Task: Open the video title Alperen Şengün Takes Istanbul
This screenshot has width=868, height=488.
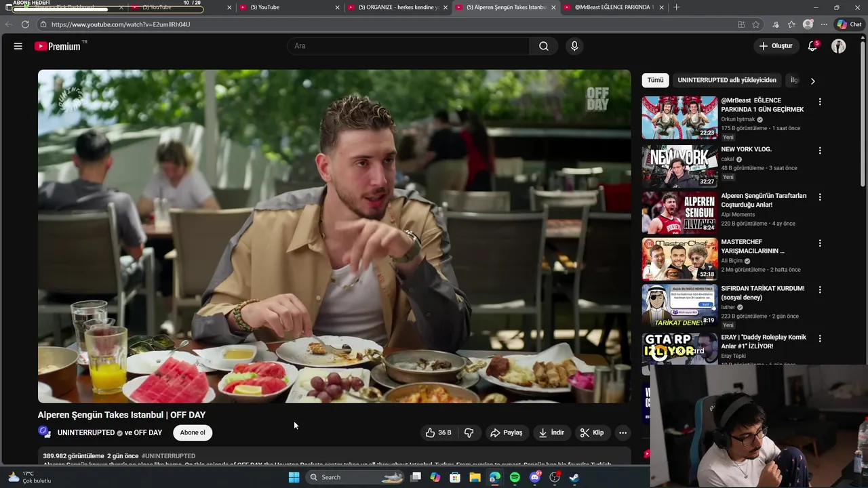Action: pos(121,415)
